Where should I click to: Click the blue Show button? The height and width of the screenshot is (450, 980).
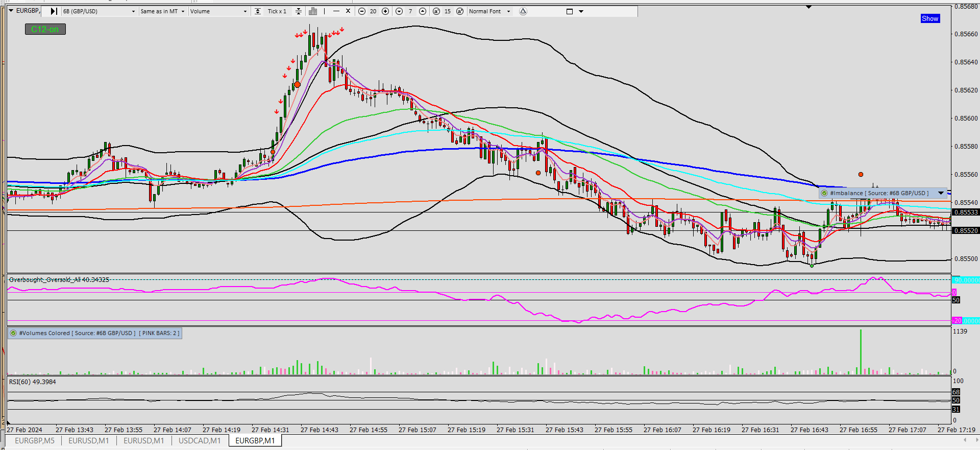(930, 18)
